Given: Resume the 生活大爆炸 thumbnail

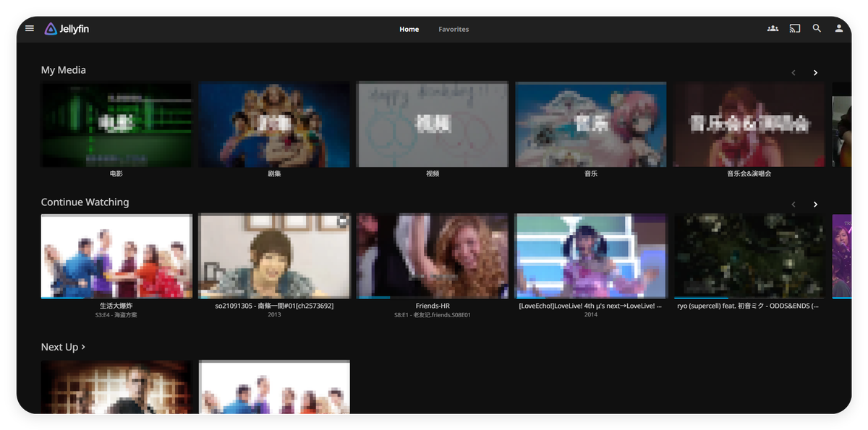Looking at the screenshot, I should [116, 256].
